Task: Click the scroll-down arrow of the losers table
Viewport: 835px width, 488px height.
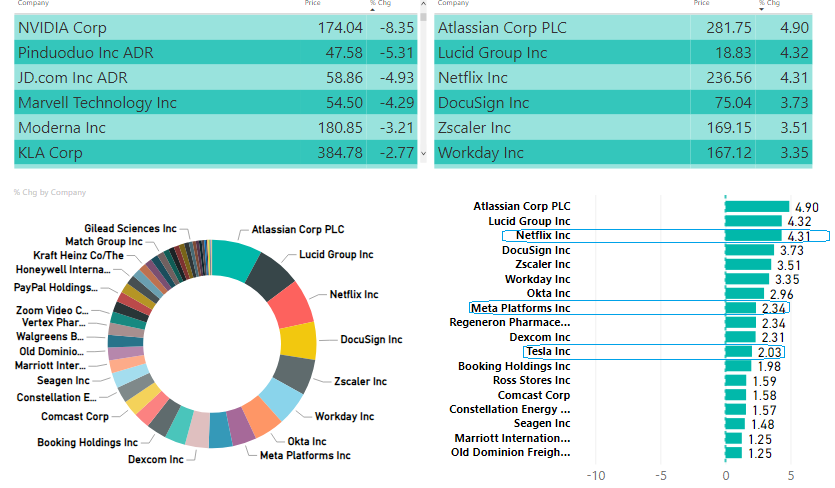Action: pos(423,153)
